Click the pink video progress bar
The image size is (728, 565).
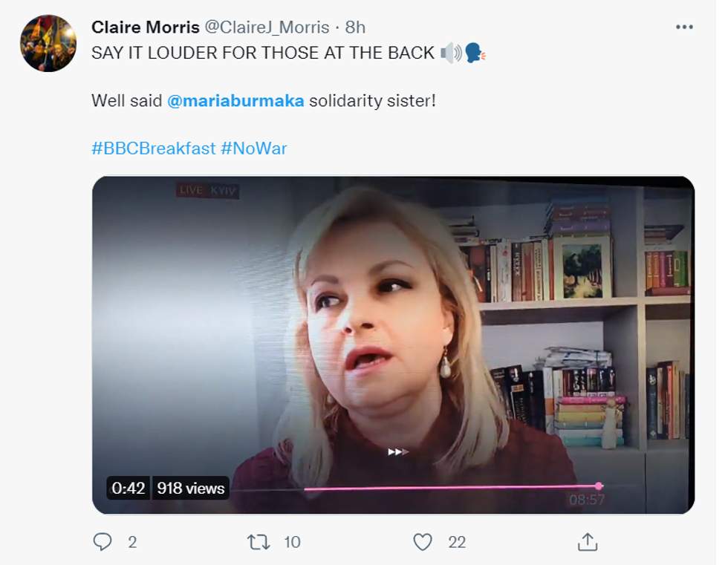click(x=446, y=488)
